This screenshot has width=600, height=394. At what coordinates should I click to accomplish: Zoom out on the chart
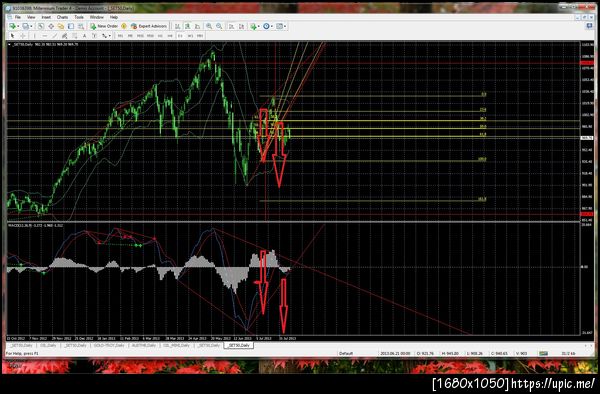(x=219, y=26)
